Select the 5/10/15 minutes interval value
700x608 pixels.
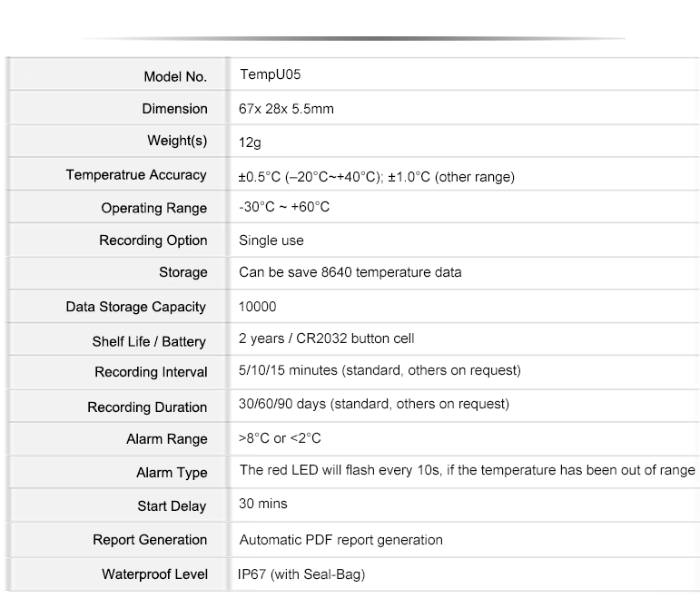pos(380,370)
